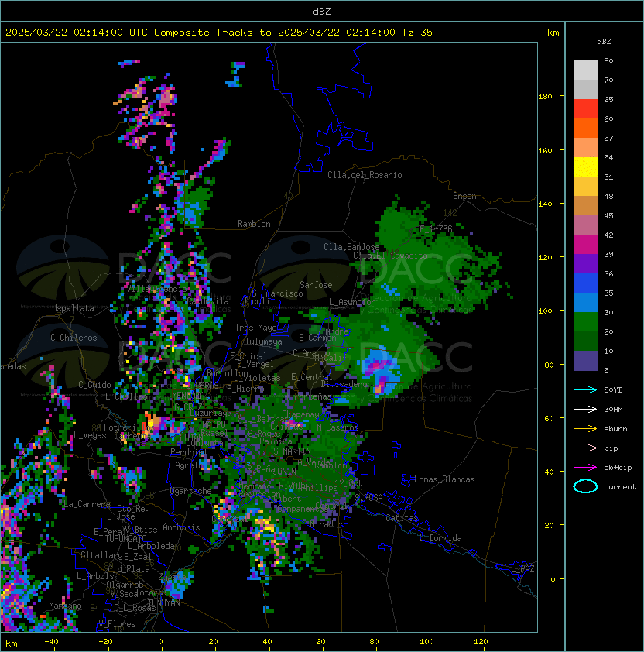This screenshot has height=652, width=644.
Task: Pick the bright green 20-30 dBZ swatch
Action: [x=585, y=321]
